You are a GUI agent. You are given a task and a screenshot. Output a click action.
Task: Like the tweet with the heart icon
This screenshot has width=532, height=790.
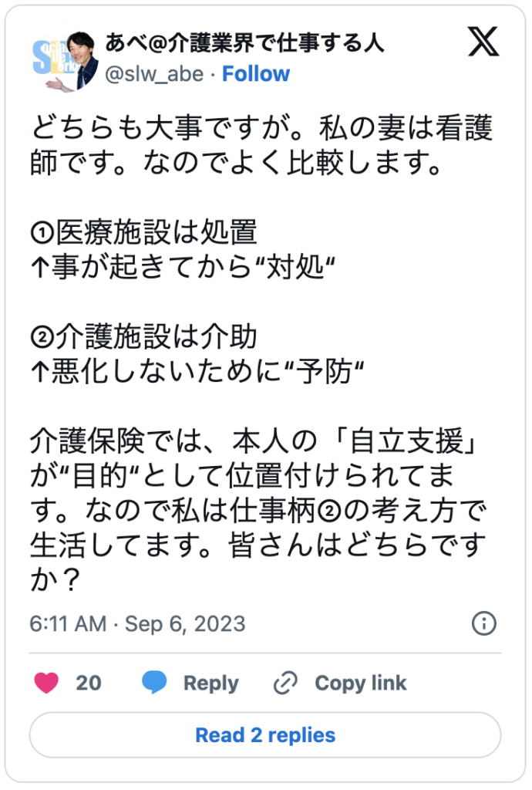47,683
